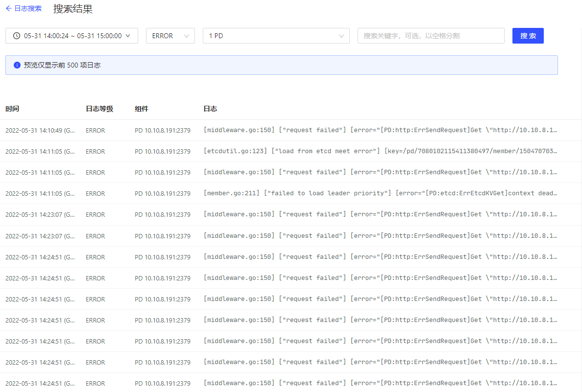
Task: Click the clock icon in time range
Action: (x=17, y=36)
